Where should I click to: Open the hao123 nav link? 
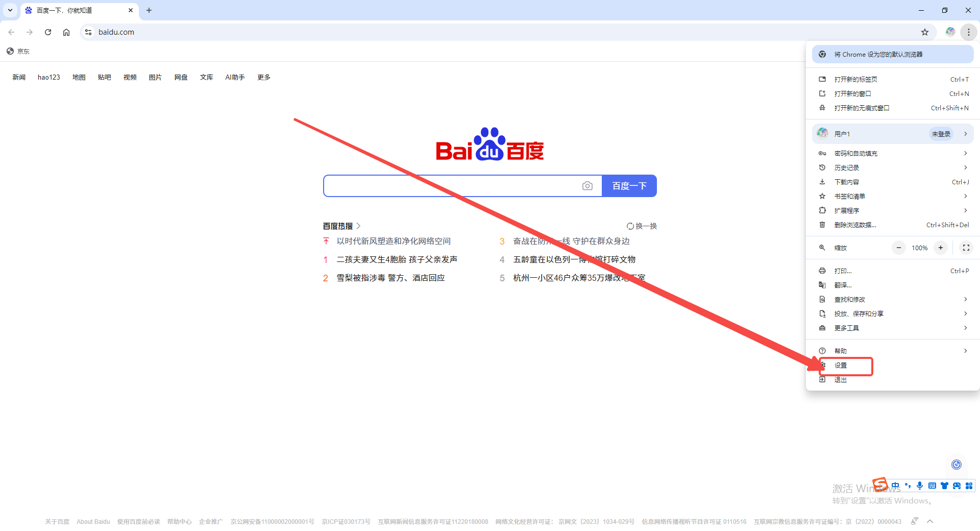point(49,77)
